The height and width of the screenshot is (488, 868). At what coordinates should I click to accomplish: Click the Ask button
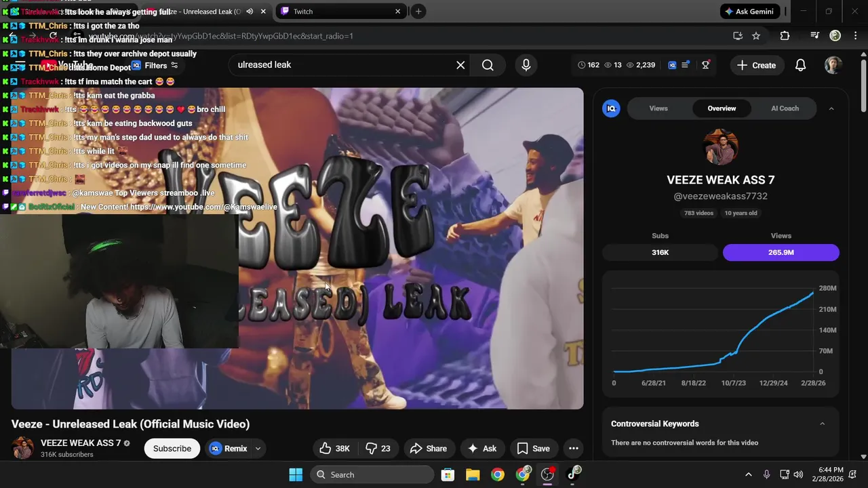(x=482, y=448)
